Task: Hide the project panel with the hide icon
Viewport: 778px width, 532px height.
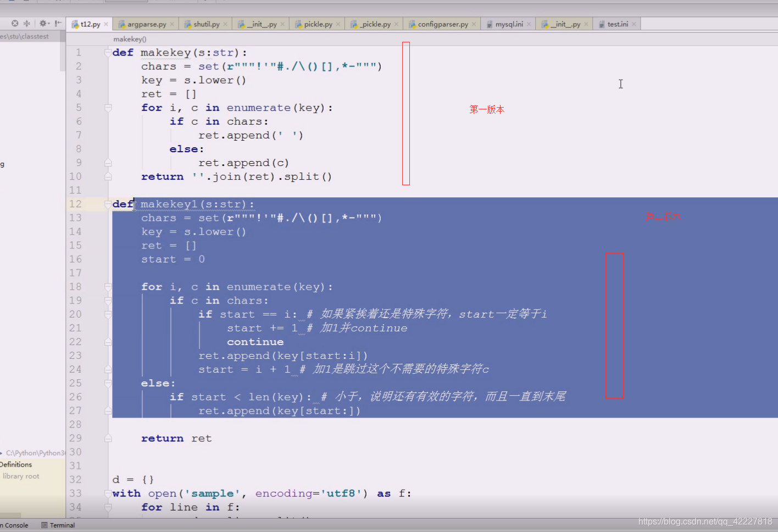Action: (58, 23)
